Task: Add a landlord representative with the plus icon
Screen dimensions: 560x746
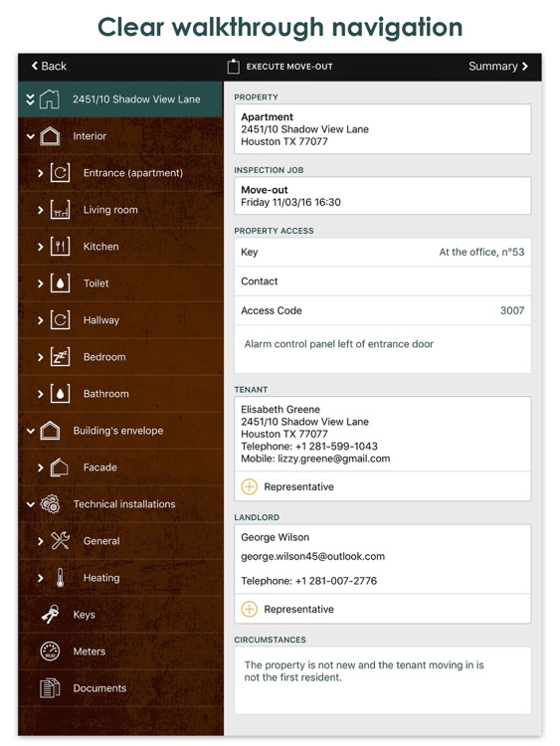Action: (250, 609)
